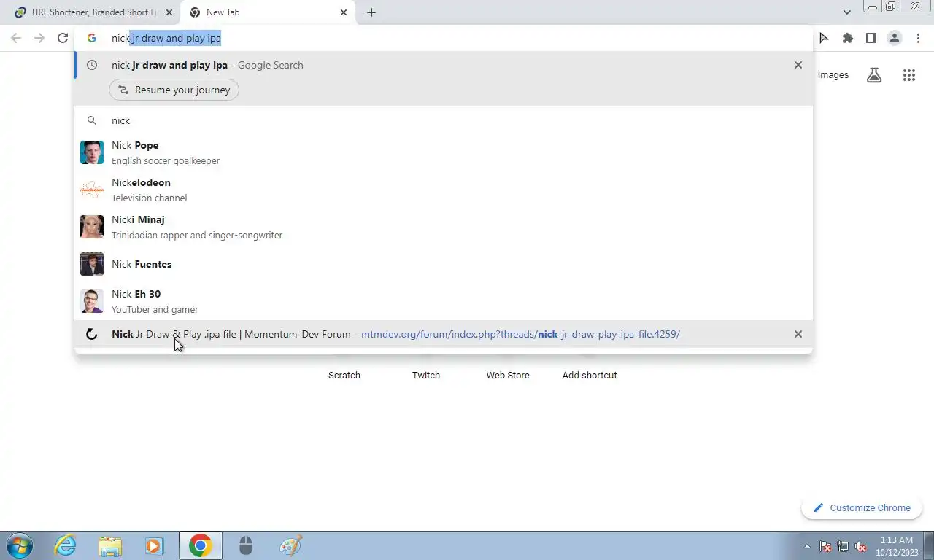Open Paint from the taskbar
The height and width of the screenshot is (560, 934).
290,545
